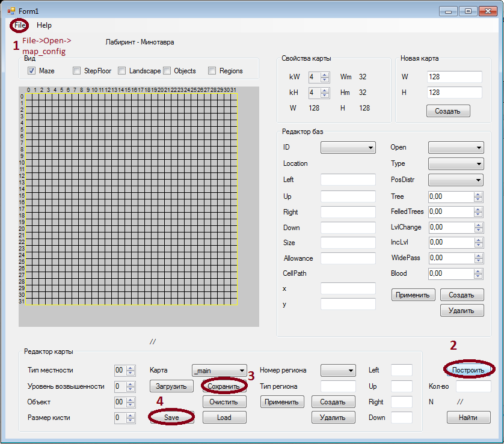
Task: Click the new map W input field
Action: [x=454, y=77]
